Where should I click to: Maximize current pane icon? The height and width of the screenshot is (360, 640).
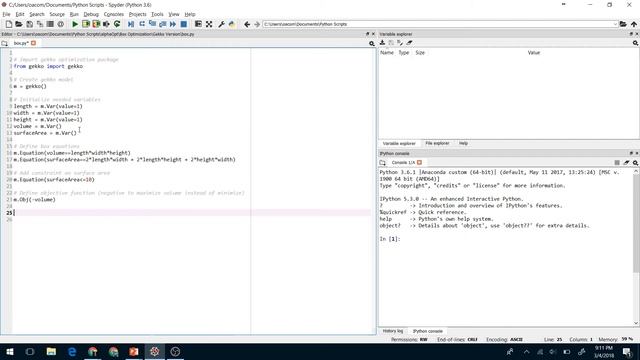pyautogui.click(x=198, y=24)
